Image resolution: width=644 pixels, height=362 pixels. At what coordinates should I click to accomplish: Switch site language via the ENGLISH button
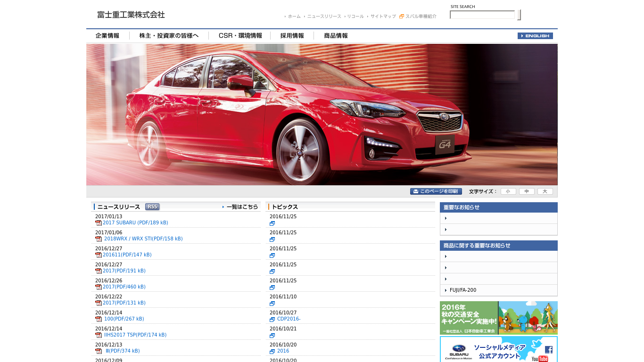[535, 35]
